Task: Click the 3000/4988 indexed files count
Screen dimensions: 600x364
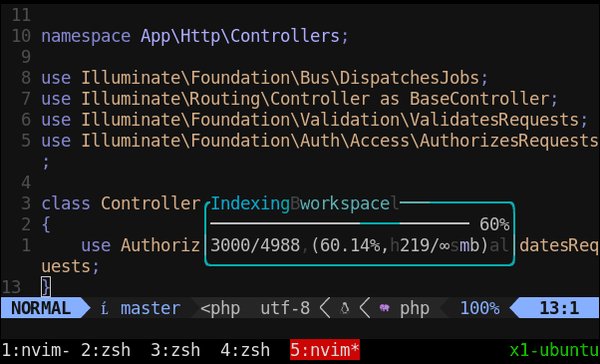Action: click(x=255, y=245)
